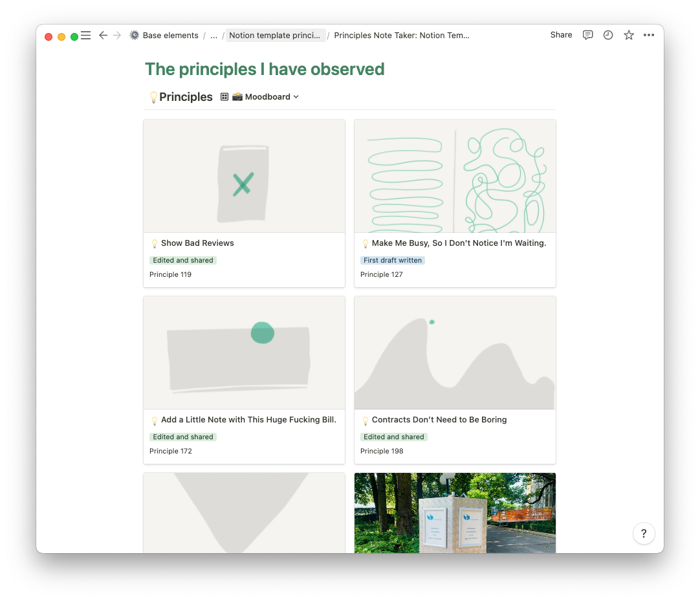
Task: Click the Share button
Action: [561, 35]
